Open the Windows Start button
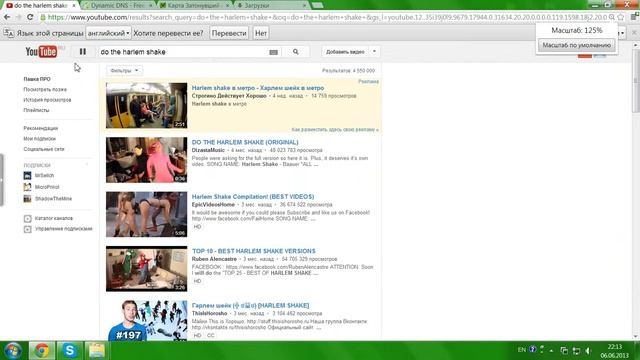Image resolution: width=640 pixels, height=360 pixels. tap(13, 351)
